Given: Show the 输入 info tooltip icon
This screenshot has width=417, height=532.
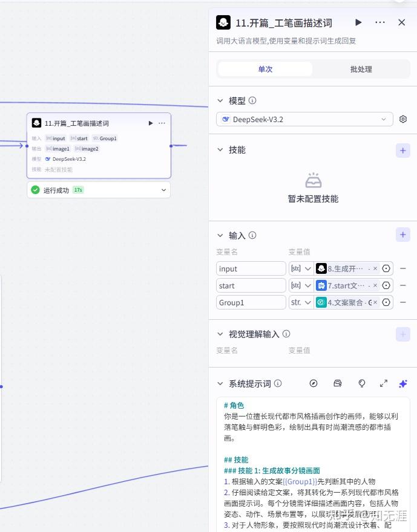Looking at the screenshot, I should [x=252, y=235].
